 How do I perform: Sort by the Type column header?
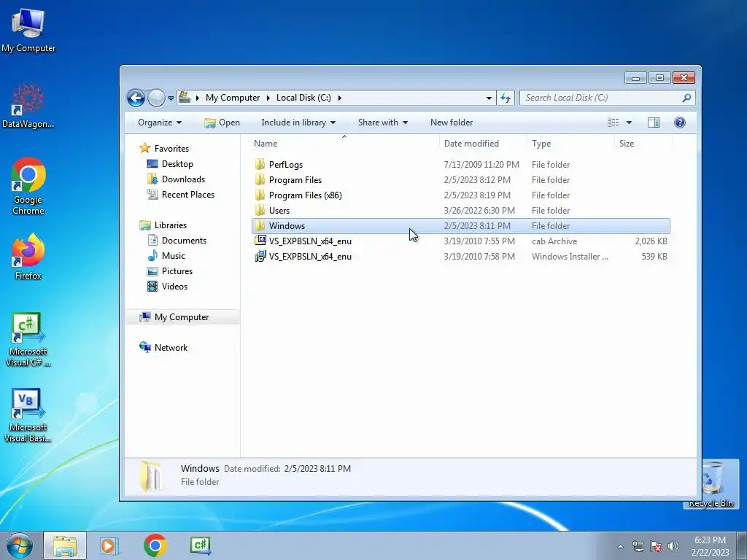point(570,144)
